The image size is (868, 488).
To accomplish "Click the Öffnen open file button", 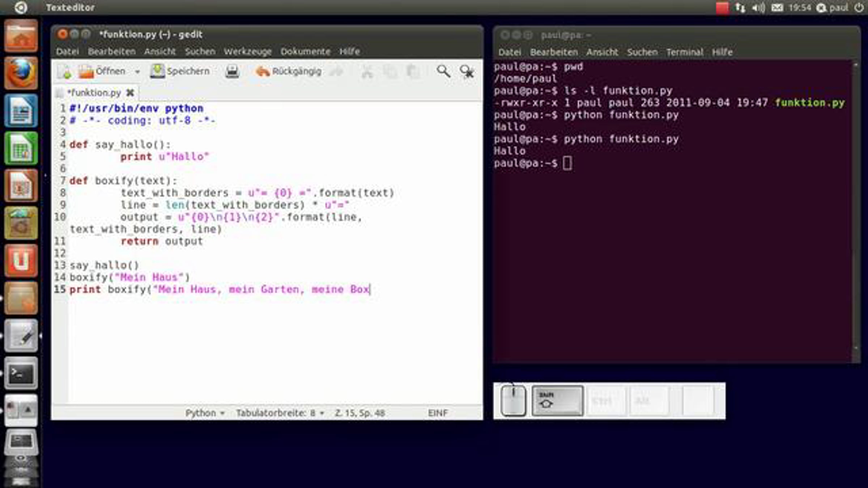I will (x=102, y=71).
